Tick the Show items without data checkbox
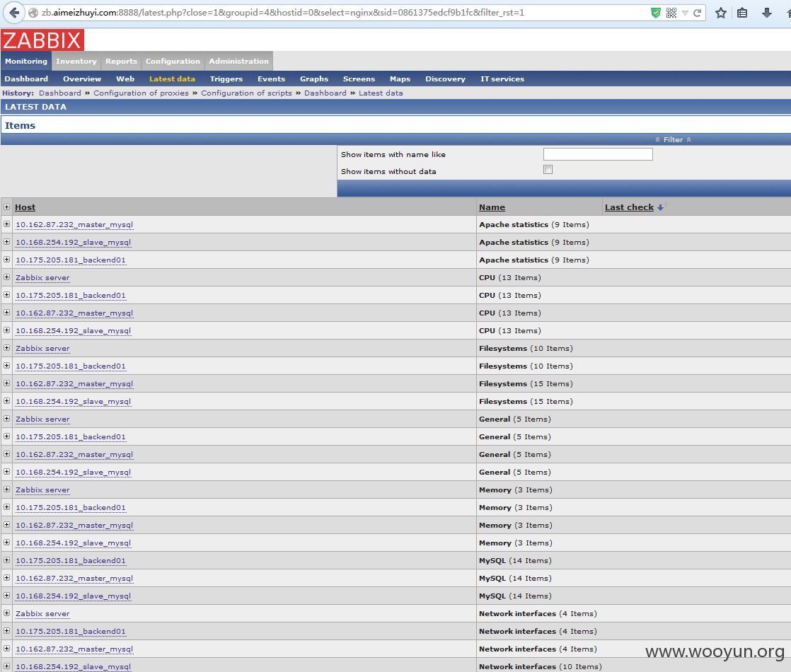 pos(548,170)
